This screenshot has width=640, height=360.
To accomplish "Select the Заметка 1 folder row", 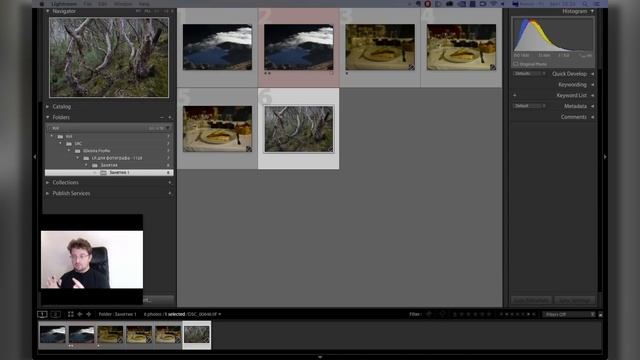I will point(109,173).
